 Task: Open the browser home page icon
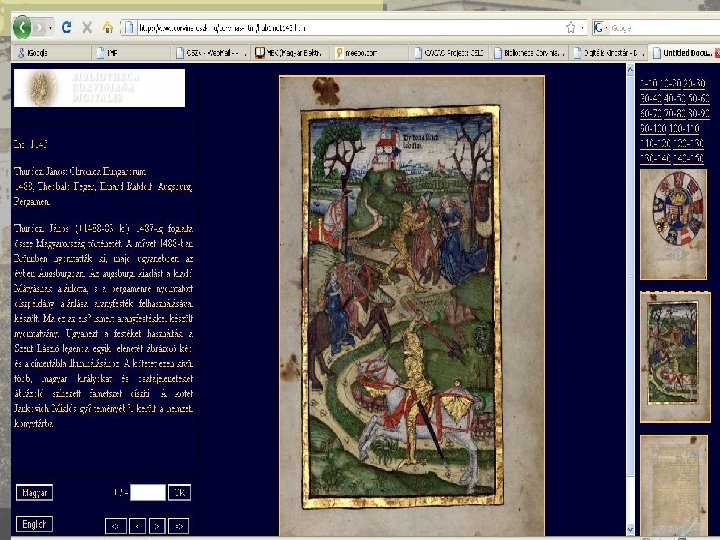[108, 28]
